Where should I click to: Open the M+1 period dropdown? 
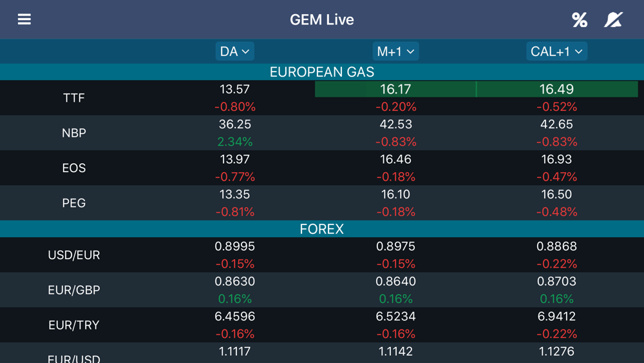pyautogui.click(x=395, y=52)
